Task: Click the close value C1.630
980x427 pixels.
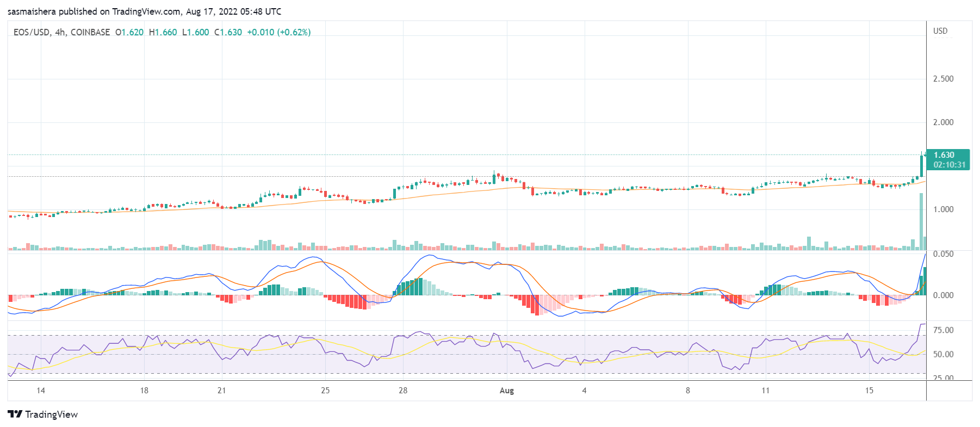Action: (x=228, y=32)
